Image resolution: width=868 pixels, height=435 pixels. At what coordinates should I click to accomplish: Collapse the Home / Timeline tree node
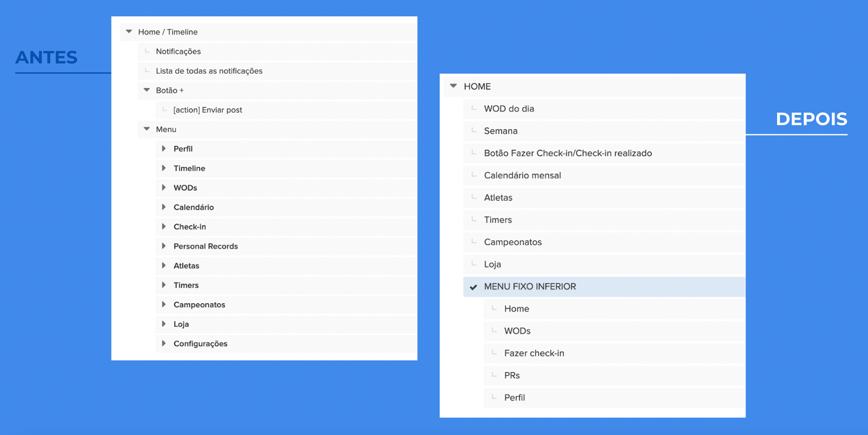click(x=129, y=32)
